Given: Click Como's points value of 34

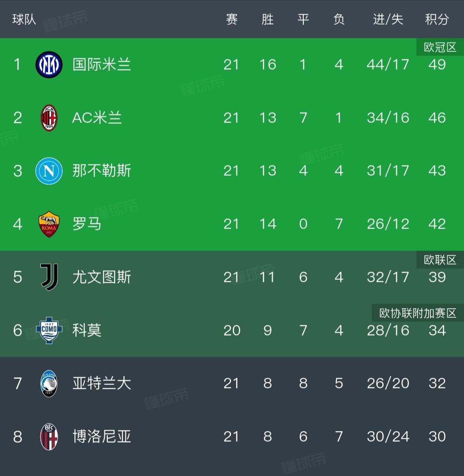Looking at the screenshot, I should (437, 330).
